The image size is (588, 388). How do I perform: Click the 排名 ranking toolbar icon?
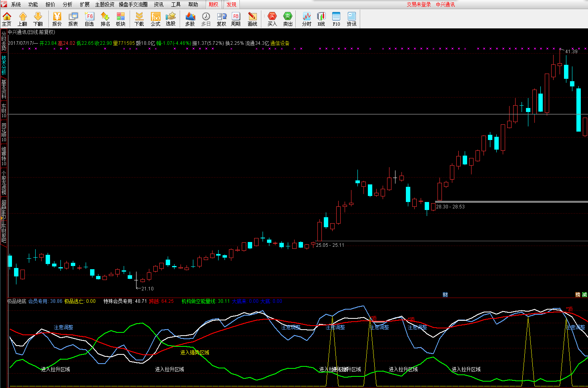point(105,19)
